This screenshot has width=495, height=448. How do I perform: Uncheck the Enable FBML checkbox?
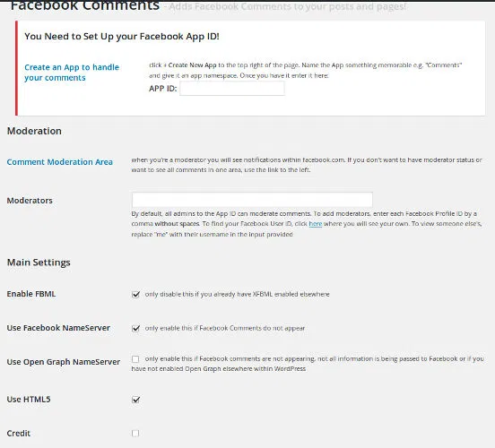coord(135,295)
